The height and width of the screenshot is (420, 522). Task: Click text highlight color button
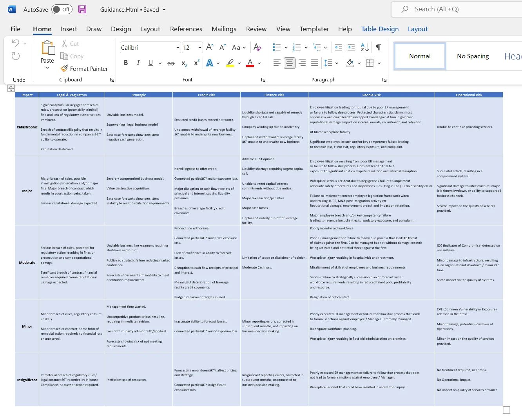(230, 63)
